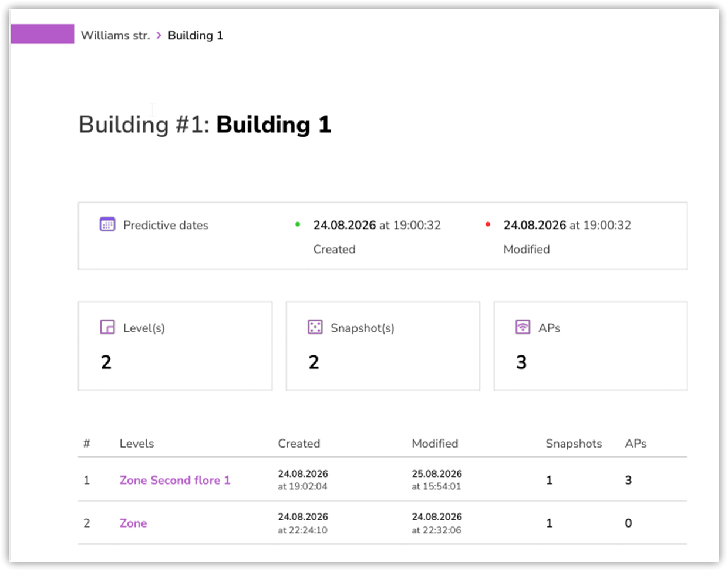Click the Building #1: Building 1 heading

coord(205,125)
